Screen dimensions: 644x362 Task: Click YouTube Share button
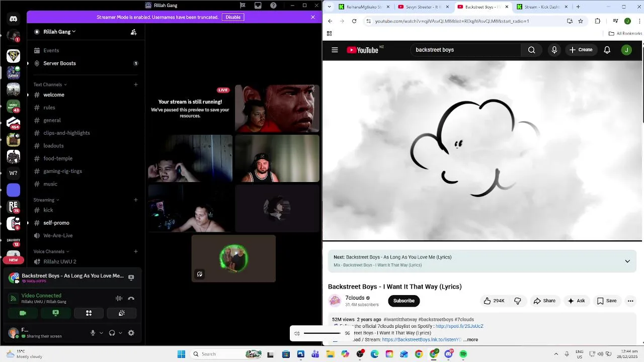[544, 301]
